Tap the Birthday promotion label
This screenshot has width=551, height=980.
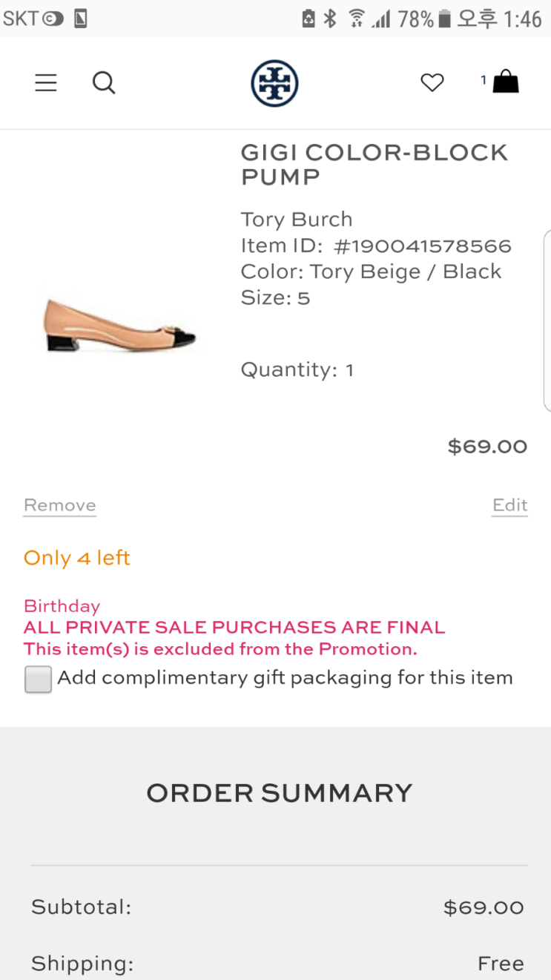[62, 606]
